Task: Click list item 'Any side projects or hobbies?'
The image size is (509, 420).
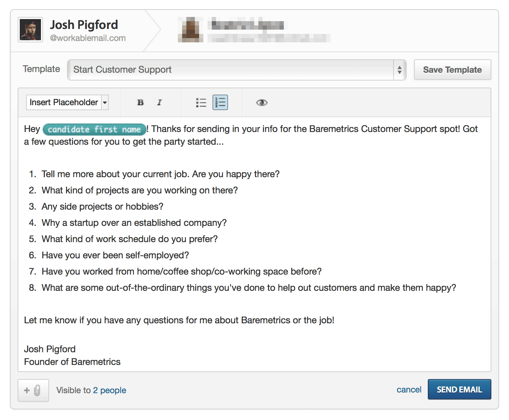Action: [x=102, y=206]
